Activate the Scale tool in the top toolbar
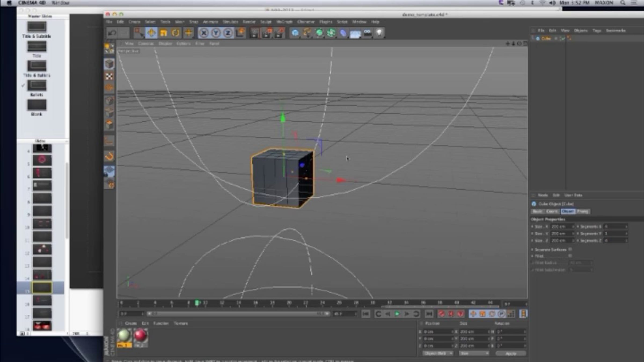Image resolution: width=644 pixels, height=362 pixels. coord(163,33)
